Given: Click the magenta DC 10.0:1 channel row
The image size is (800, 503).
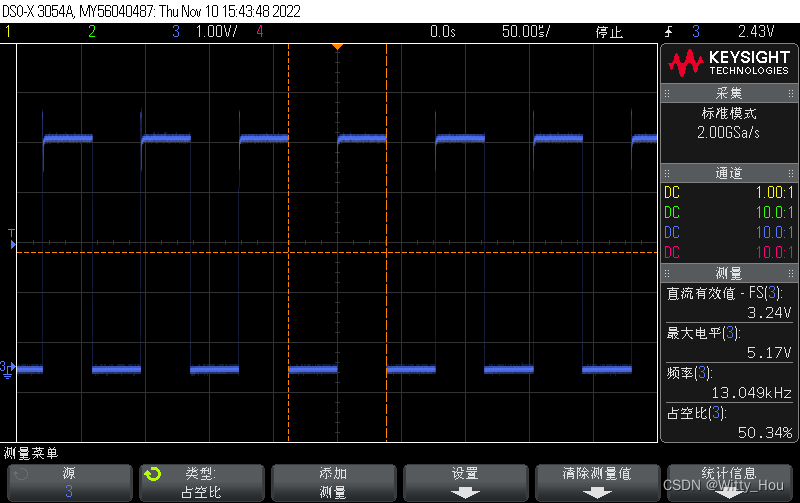Looking at the screenshot, I should click(x=729, y=253).
